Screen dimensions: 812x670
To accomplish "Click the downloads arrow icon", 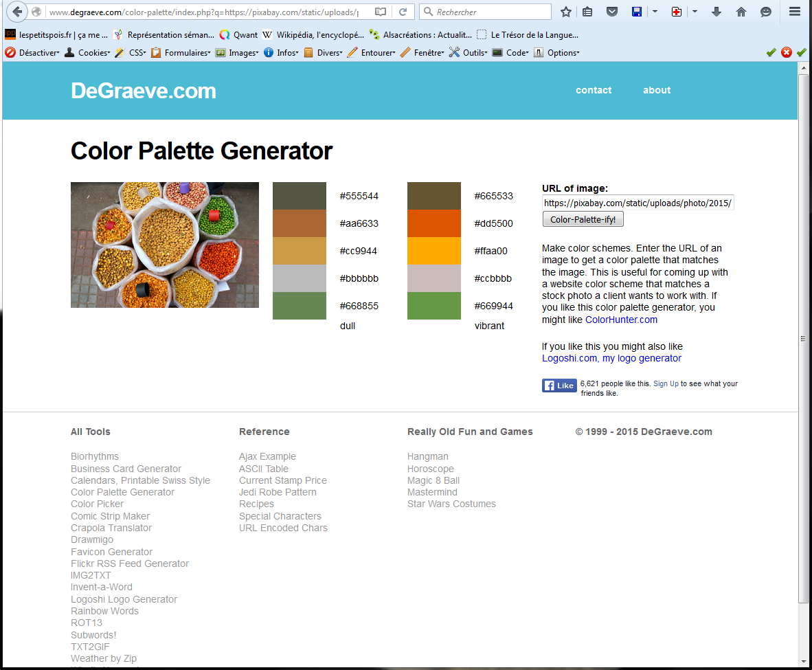I will (717, 12).
